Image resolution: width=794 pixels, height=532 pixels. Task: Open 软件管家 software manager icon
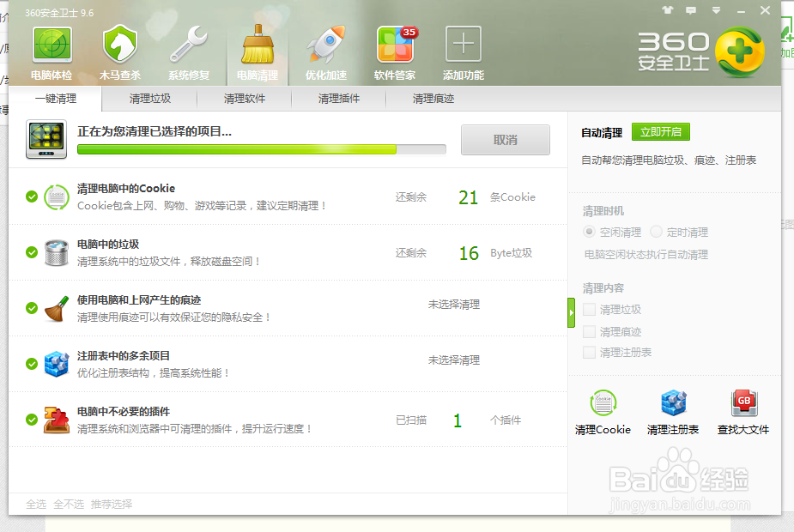pyautogui.click(x=396, y=45)
